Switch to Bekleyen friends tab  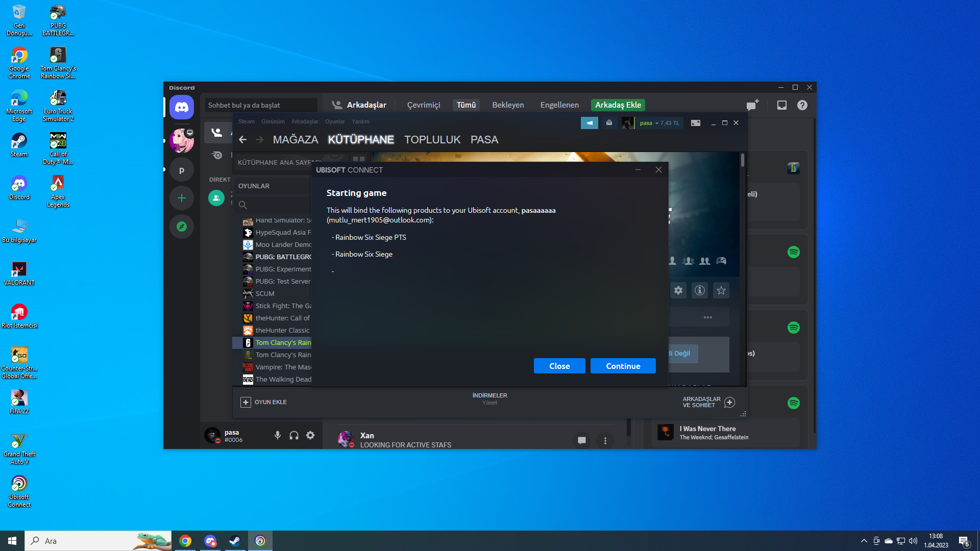(x=508, y=105)
